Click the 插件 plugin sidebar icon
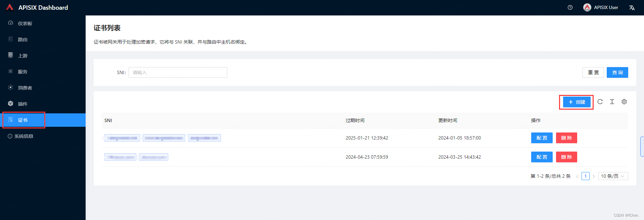 (x=10, y=104)
